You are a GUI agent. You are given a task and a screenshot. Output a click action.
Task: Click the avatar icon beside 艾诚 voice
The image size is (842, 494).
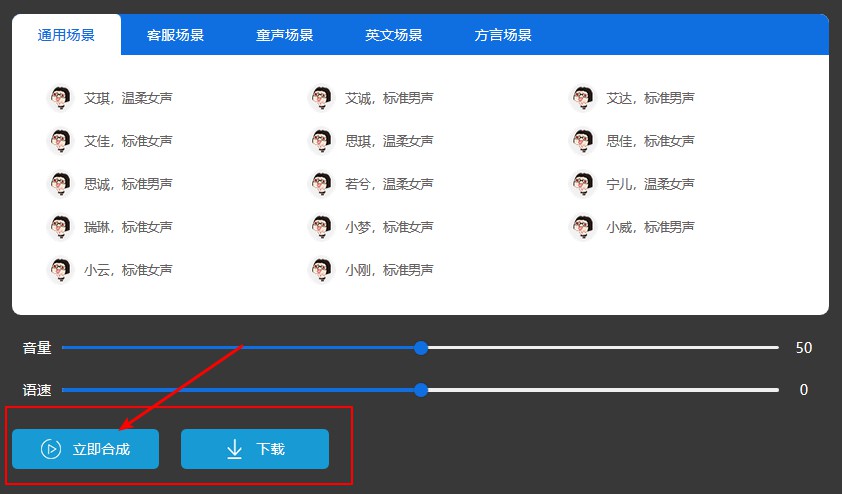click(x=322, y=98)
